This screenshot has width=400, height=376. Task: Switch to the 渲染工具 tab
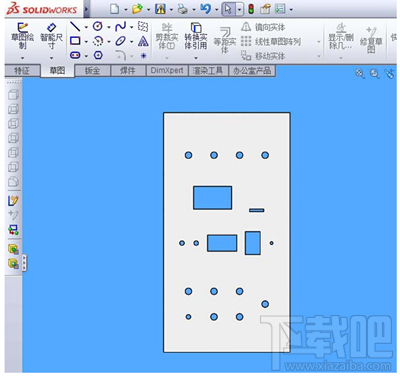[x=208, y=71]
